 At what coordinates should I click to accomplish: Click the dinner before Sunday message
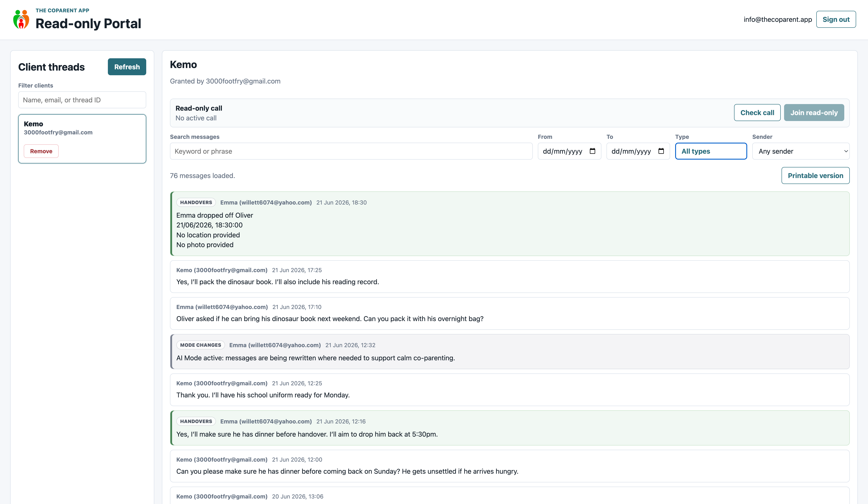tap(509, 466)
